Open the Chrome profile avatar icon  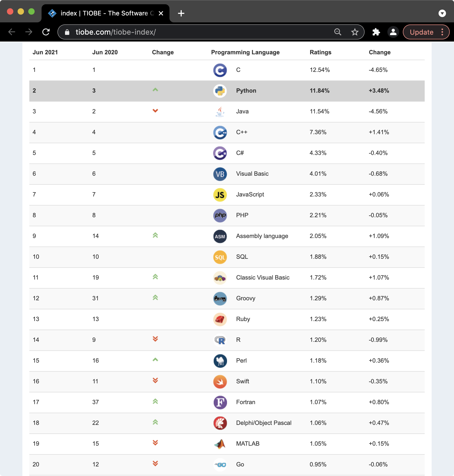393,32
